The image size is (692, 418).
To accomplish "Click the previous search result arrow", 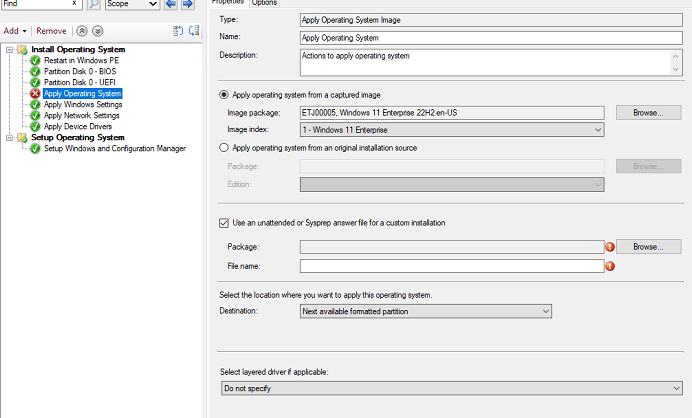I will 170,5.
